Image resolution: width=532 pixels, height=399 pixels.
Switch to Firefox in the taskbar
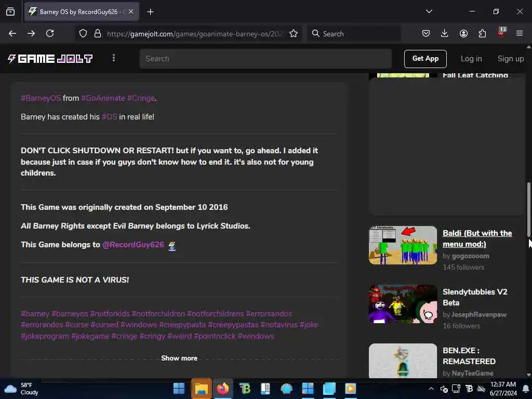point(223,389)
